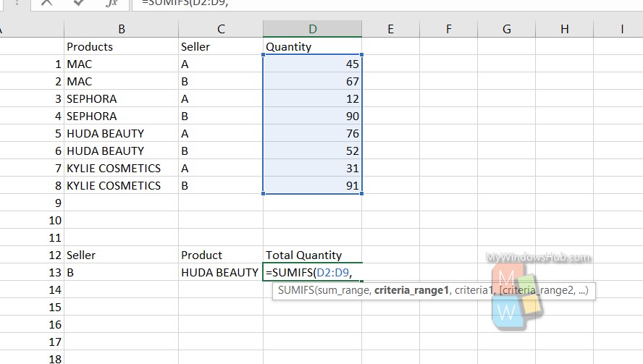Click sum_range in the SUMIFS tooltip
This screenshot has width=643, height=364.
point(344,291)
